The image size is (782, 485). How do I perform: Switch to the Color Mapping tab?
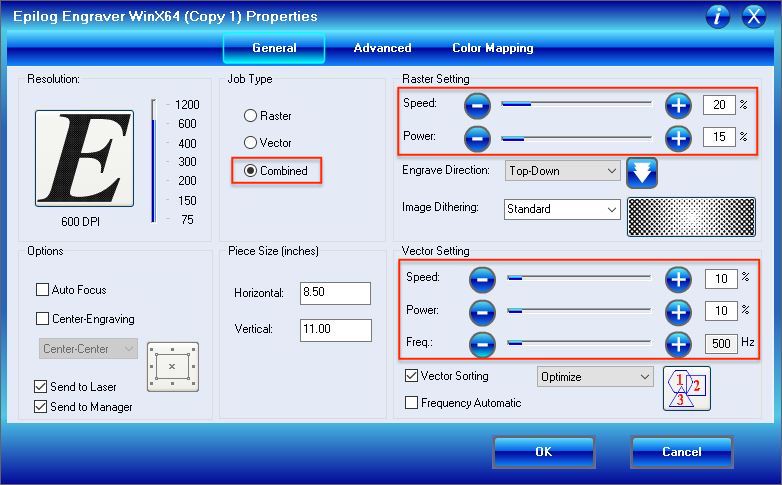coord(493,48)
